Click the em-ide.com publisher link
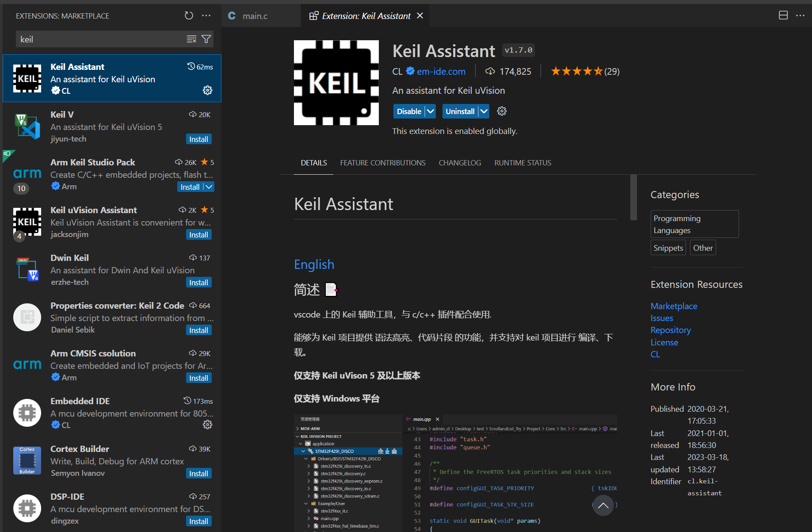Screen dimensions: 812x532 [x=441, y=72]
